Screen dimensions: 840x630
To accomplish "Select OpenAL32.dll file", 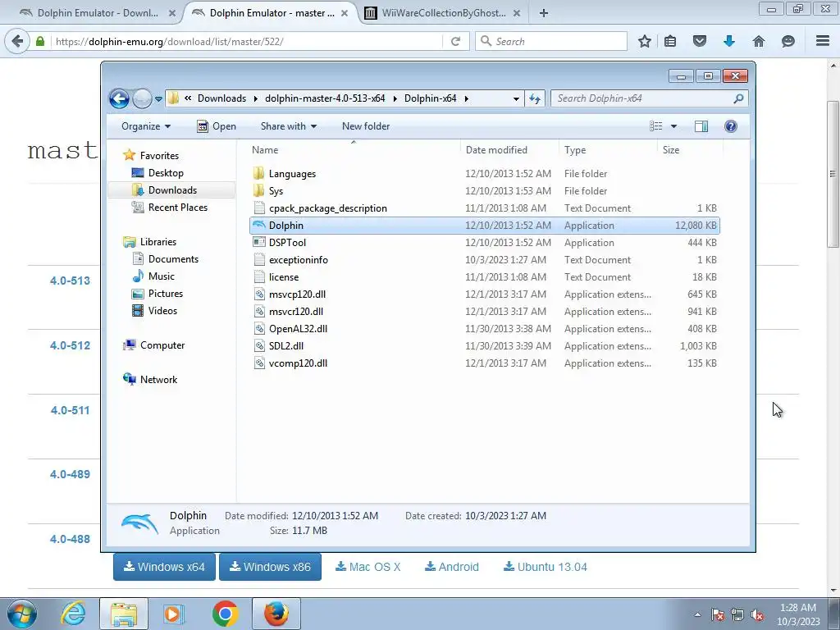I will click(x=484, y=328).
